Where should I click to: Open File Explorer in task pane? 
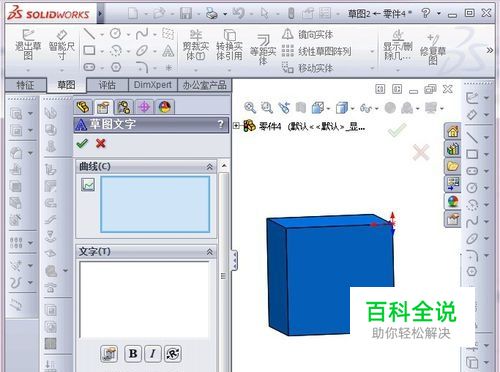453,166
